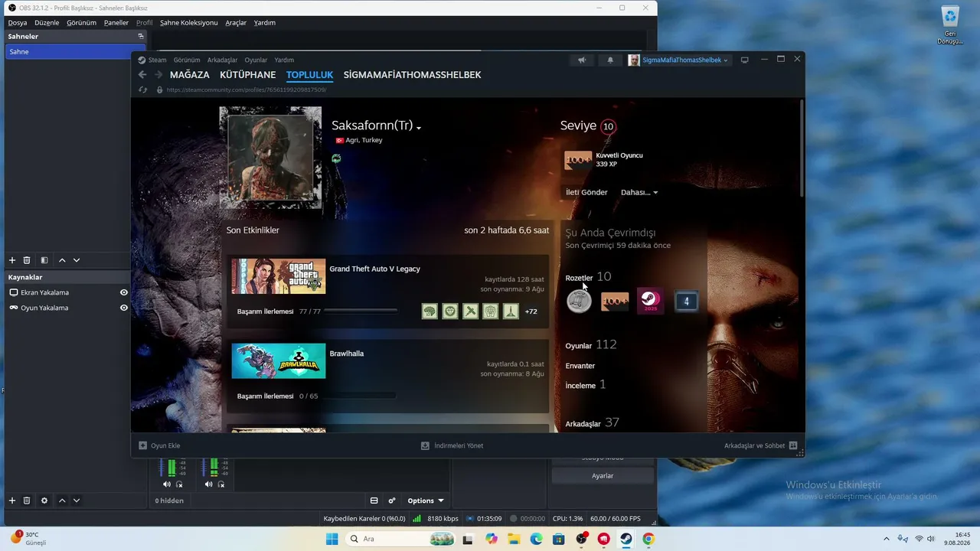
Task: Add a new scene in OBS Sahneler panel
Action: 11,260
